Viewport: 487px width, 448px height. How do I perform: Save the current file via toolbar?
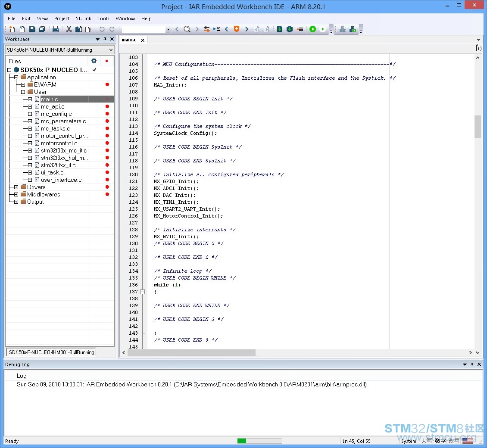32,29
